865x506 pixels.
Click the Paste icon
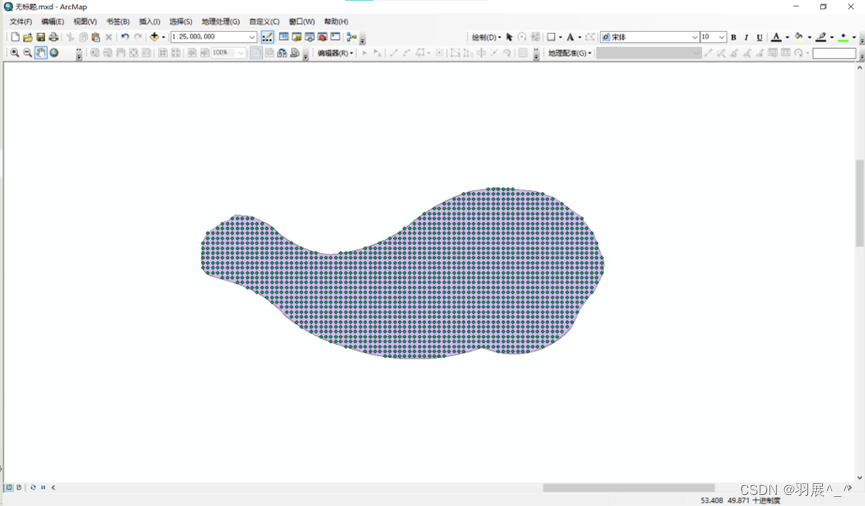96,37
